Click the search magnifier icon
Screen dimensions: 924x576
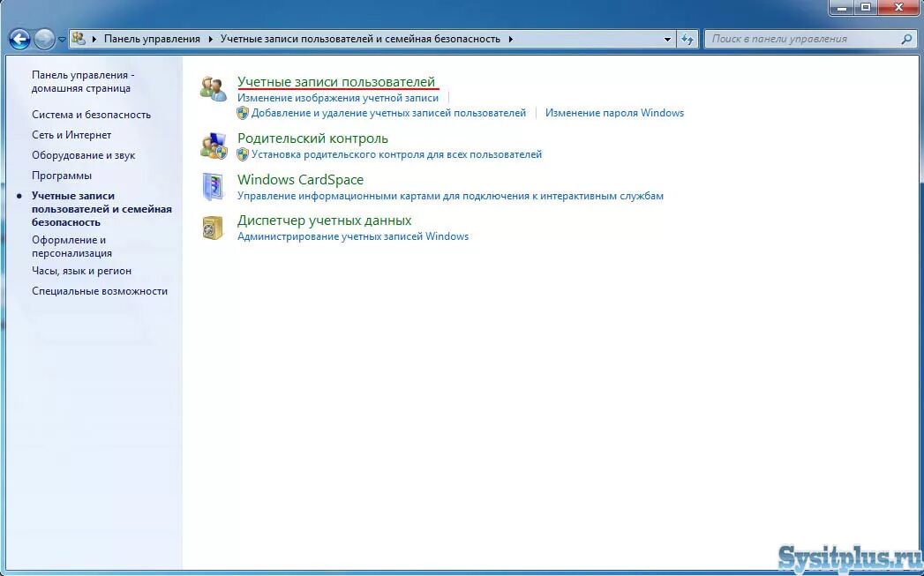pyautogui.click(x=907, y=38)
